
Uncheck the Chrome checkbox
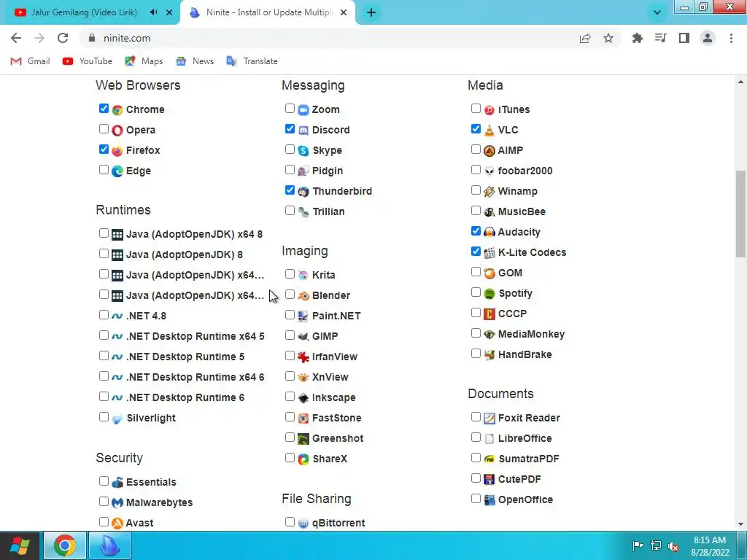[x=104, y=109]
